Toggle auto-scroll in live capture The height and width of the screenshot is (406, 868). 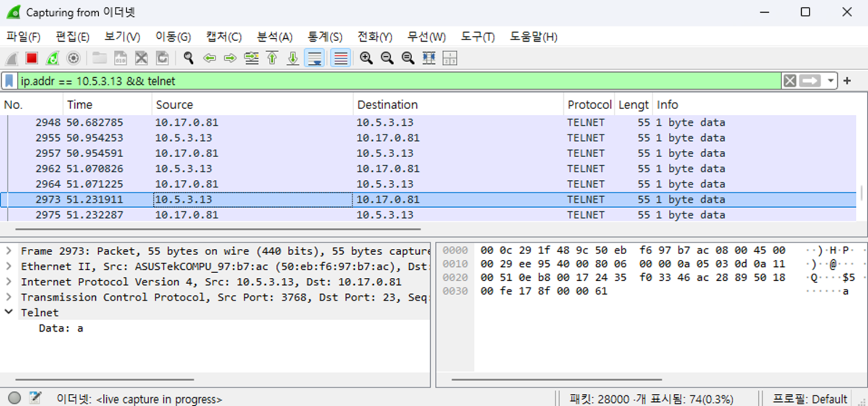pyautogui.click(x=314, y=58)
